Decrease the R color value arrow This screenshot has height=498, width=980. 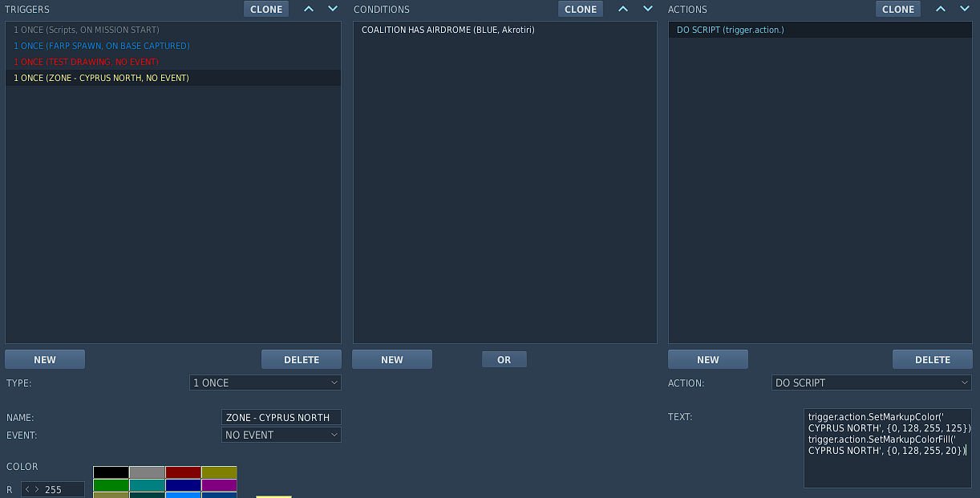point(29,489)
